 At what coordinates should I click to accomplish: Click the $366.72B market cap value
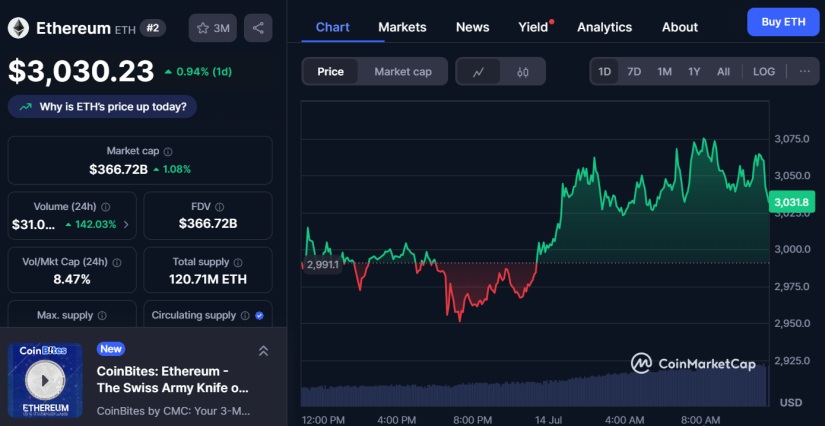click(118, 169)
